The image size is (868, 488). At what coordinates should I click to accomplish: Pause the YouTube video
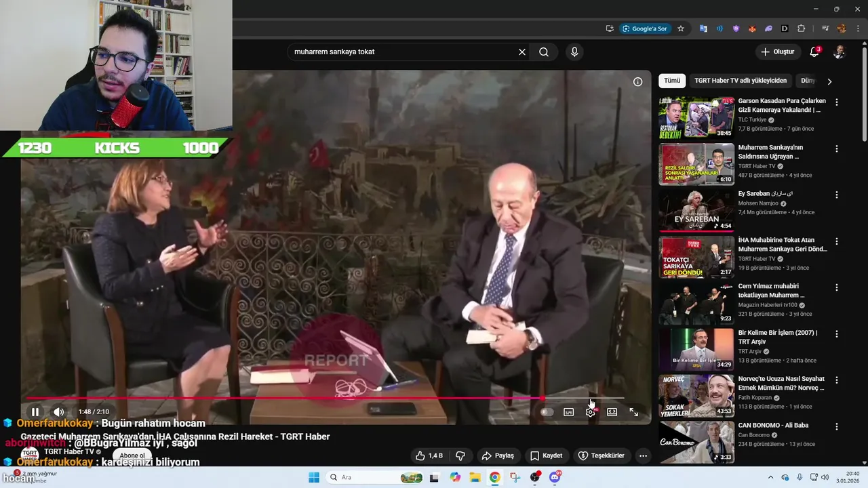pos(35,411)
